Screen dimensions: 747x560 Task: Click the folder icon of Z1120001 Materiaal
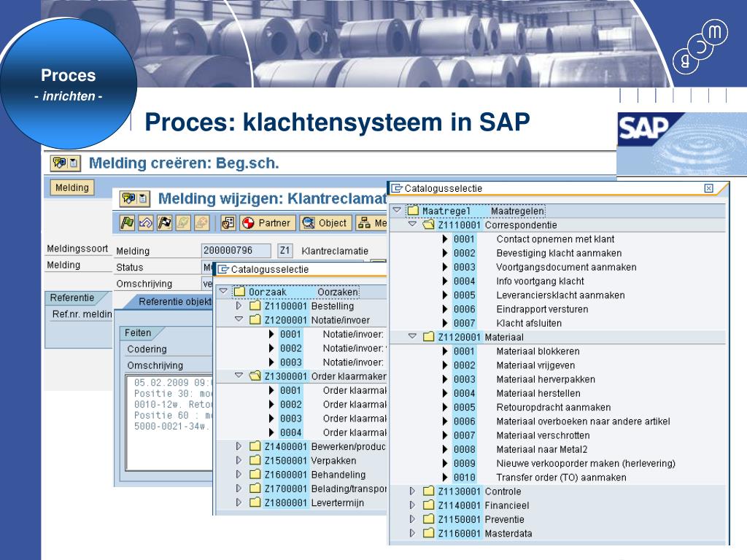[428, 337]
